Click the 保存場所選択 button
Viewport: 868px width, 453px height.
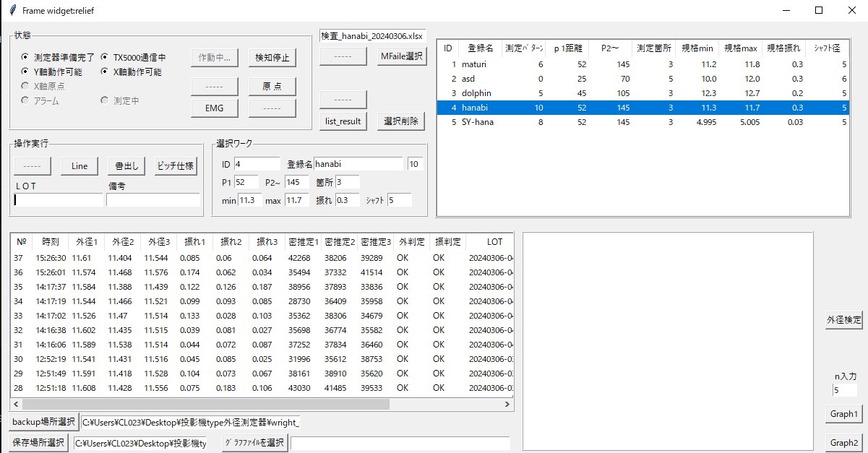coord(39,443)
